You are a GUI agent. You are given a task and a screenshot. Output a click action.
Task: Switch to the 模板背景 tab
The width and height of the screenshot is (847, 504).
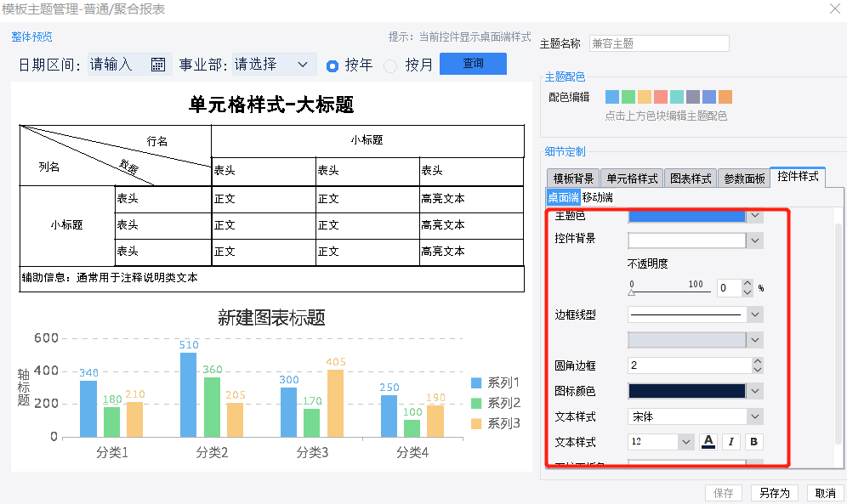(573, 178)
